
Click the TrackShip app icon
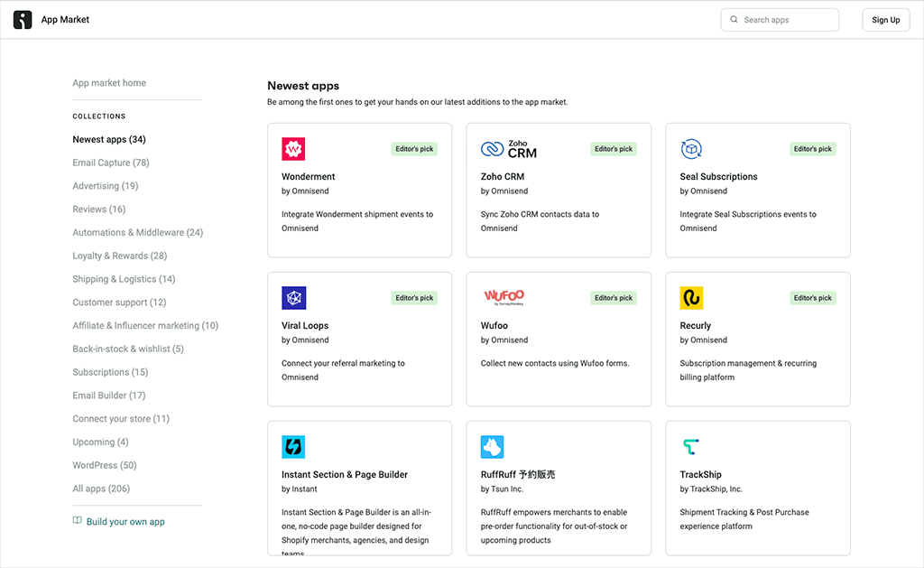click(691, 446)
